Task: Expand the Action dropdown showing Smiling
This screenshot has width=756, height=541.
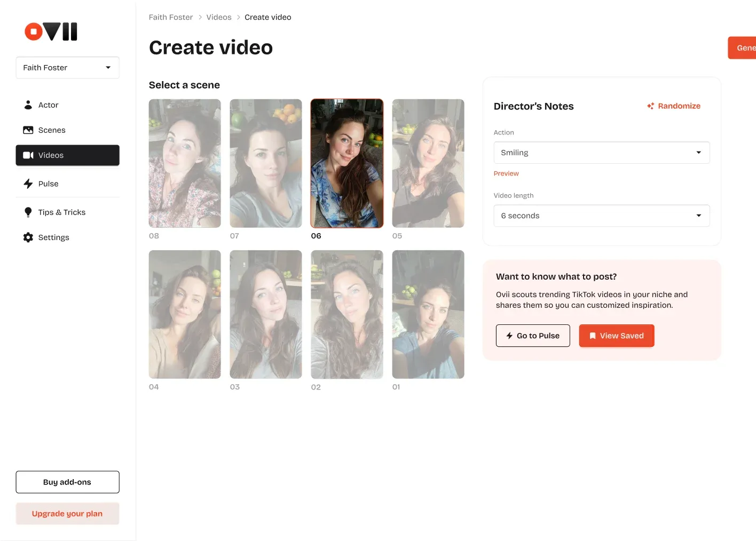Action: [x=601, y=153]
